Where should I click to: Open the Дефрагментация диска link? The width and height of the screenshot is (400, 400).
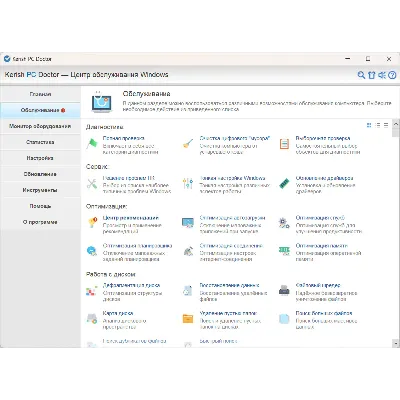pos(131,285)
